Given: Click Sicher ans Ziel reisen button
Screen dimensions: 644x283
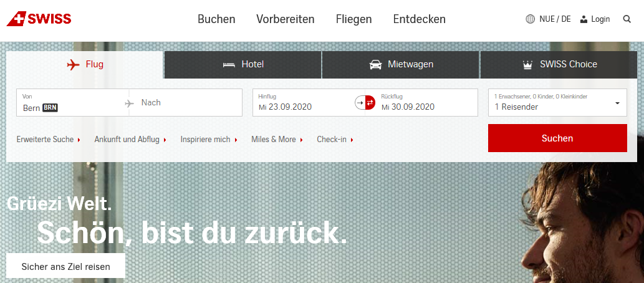Looking at the screenshot, I should 65,267.
